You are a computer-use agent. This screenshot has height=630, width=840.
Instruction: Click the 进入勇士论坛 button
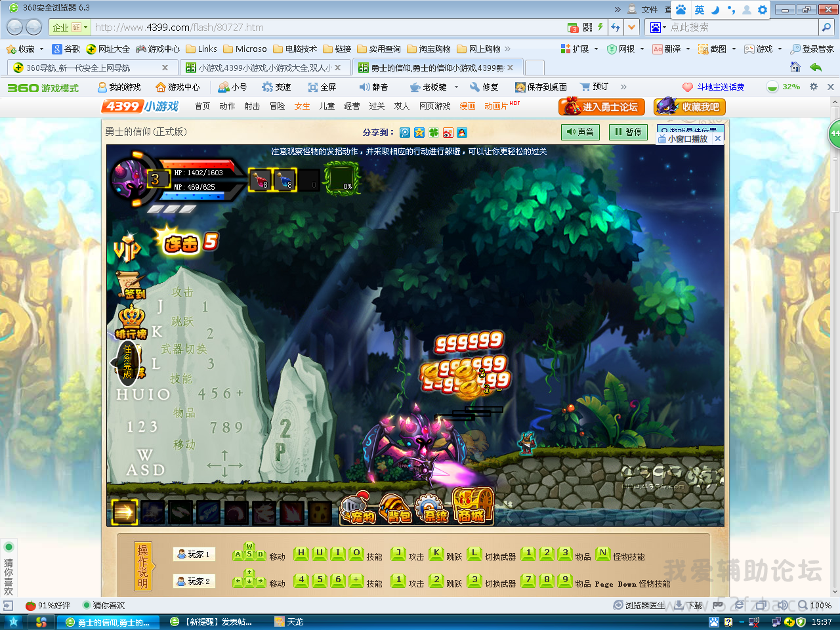click(601, 107)
